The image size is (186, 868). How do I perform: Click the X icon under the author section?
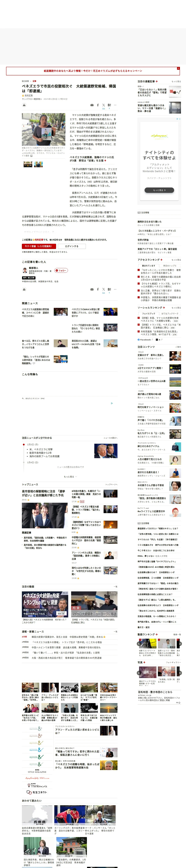coord(104,289)
